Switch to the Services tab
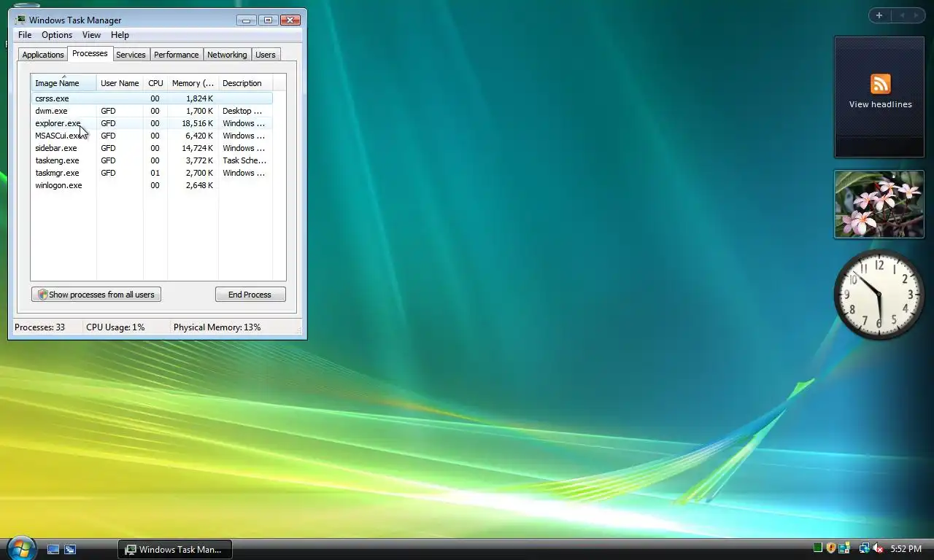Viewport: 934px width, 560px height. tap(131, 55)
